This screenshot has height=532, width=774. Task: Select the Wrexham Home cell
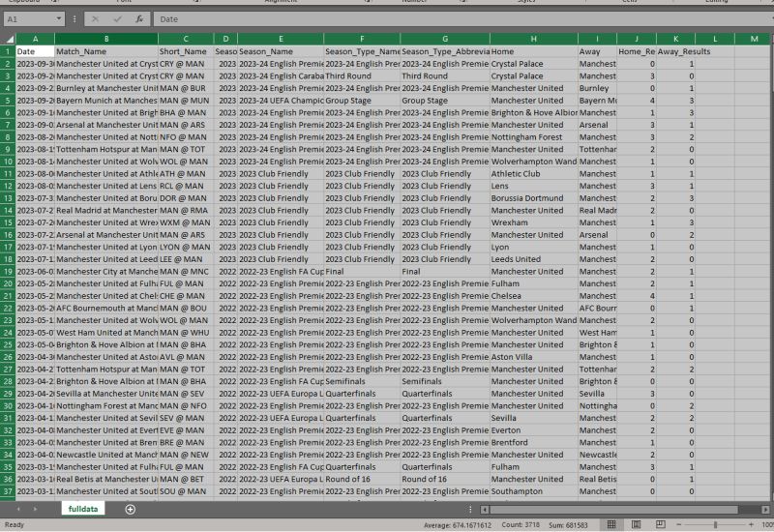pyautogui.click(x=534, y=222)
